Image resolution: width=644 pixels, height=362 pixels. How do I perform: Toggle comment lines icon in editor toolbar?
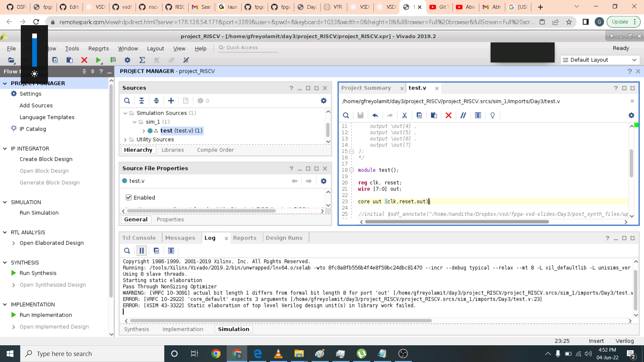pos(463,115)
